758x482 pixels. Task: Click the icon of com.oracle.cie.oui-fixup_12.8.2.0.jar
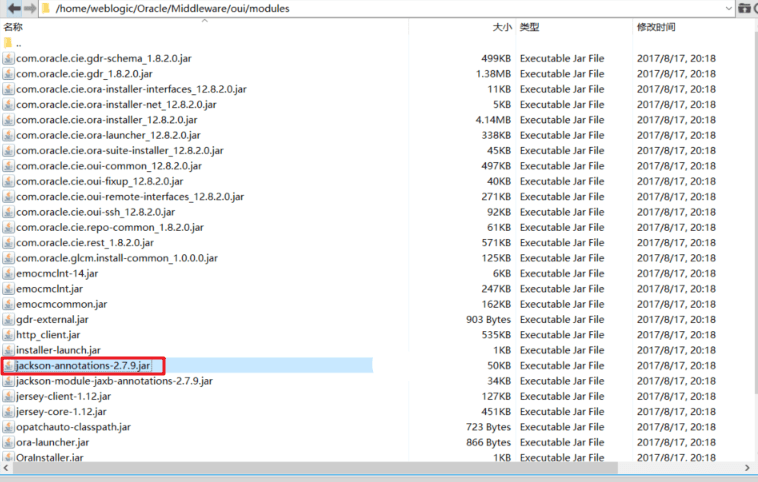point(8,181)
